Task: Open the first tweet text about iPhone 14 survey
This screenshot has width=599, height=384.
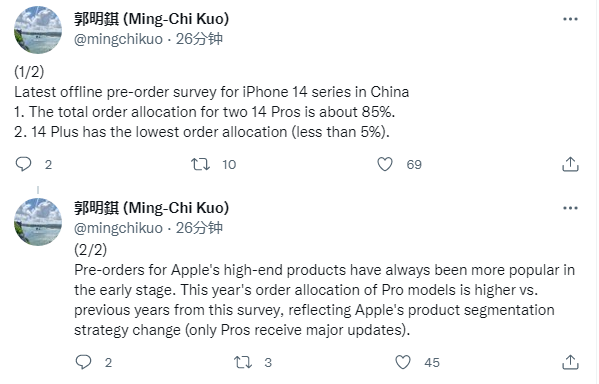Action: (x=212, y=102)
